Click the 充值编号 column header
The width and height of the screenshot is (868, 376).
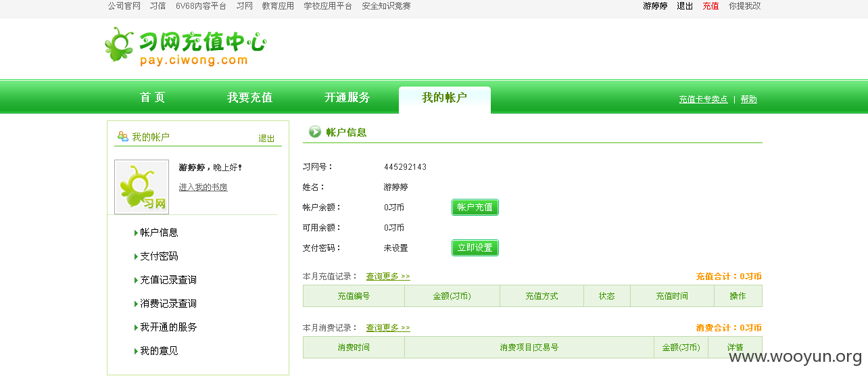354,296
